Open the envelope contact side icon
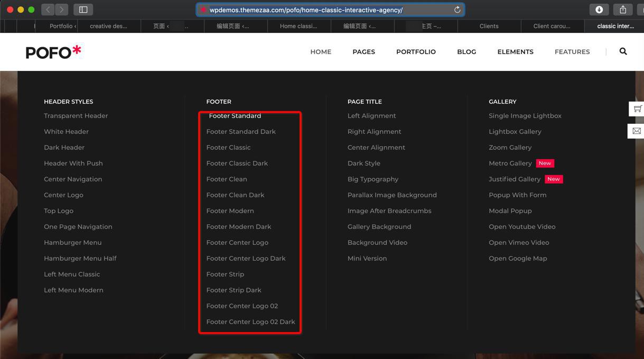644x359 pixels. 637,131
